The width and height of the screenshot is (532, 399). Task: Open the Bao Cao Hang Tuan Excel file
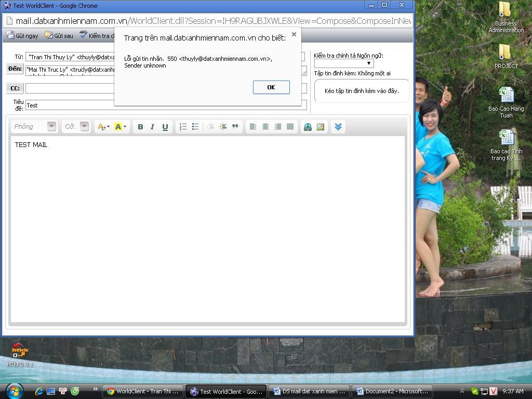pos(506,102)
